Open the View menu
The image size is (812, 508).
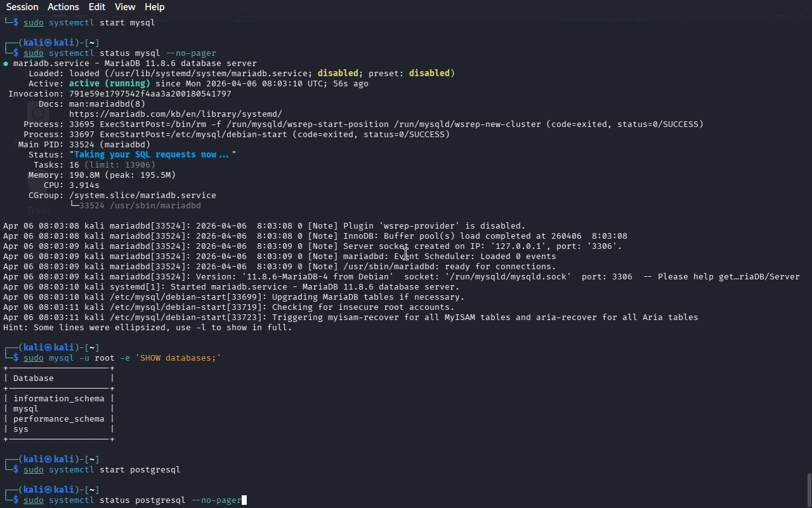click(x=125, y=7)
